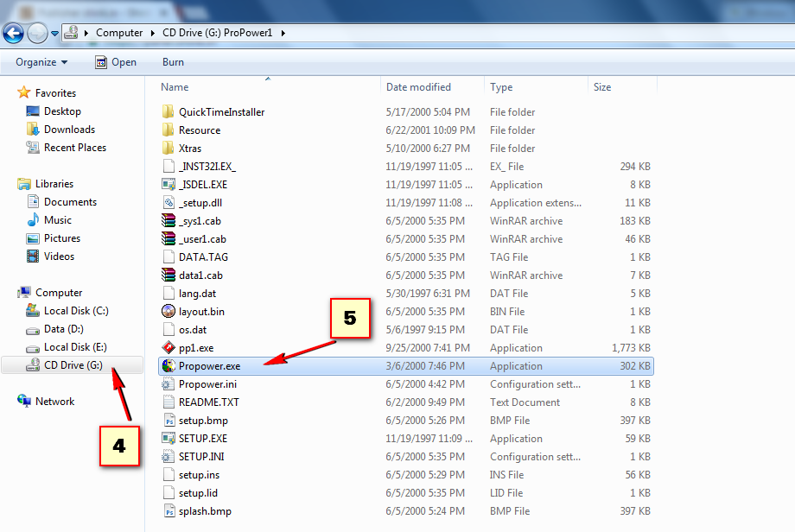Click the Resource folder icon
The width and height of the screenshot is (795, 532).
point(169,130)
